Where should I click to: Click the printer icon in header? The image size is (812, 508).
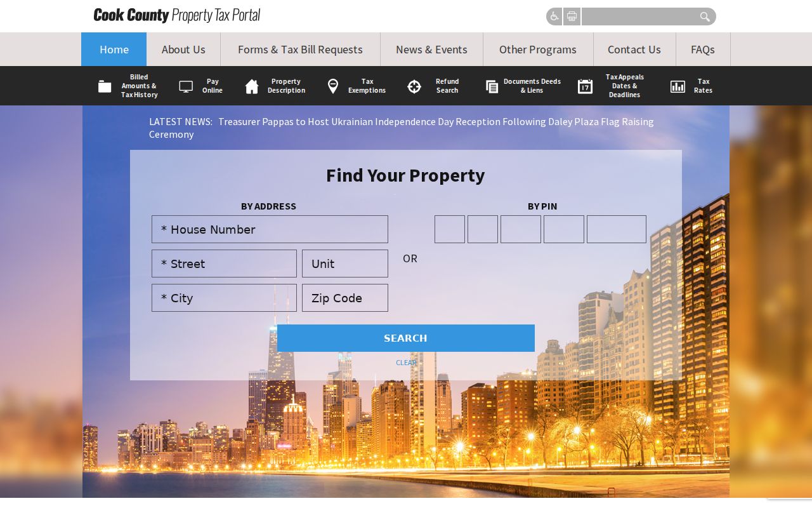(572, 17)
